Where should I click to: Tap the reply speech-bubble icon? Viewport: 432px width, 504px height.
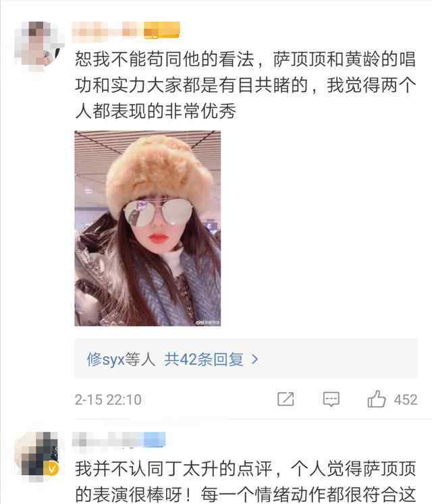[331, 399]
